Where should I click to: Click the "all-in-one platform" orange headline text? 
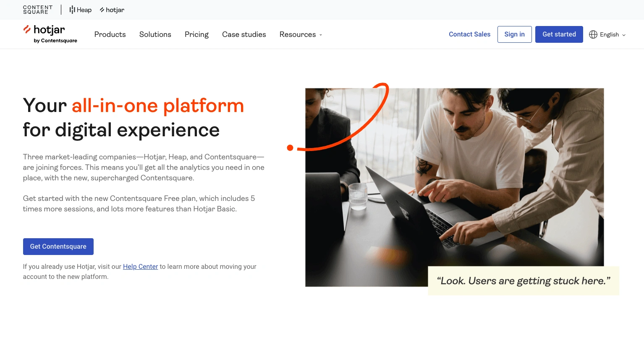158,106
